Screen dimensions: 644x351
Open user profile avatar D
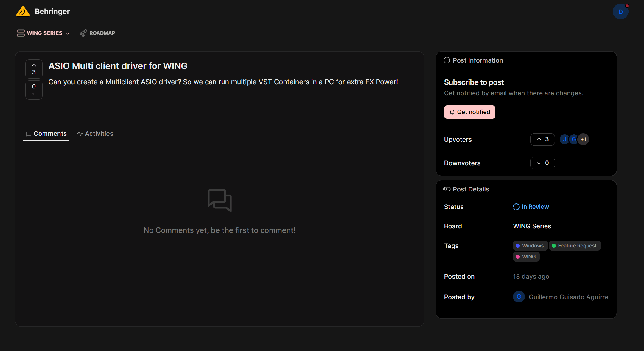coord(620,12)
